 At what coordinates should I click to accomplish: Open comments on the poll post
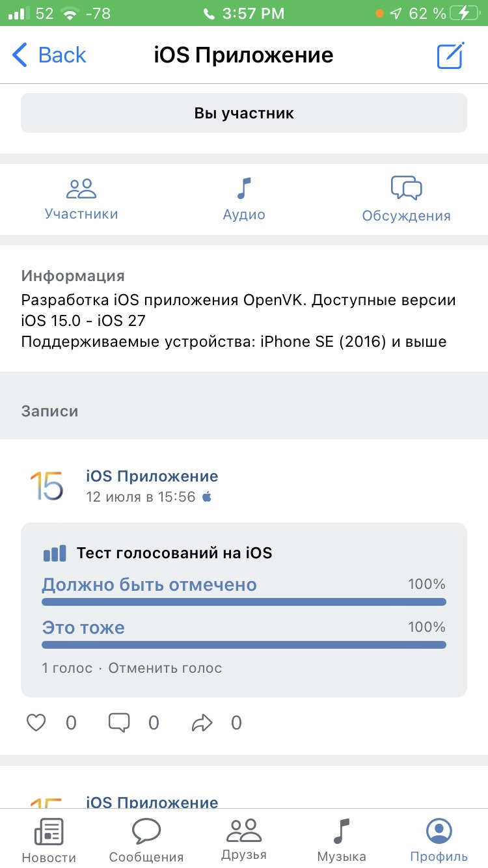(x=119, y=722)
